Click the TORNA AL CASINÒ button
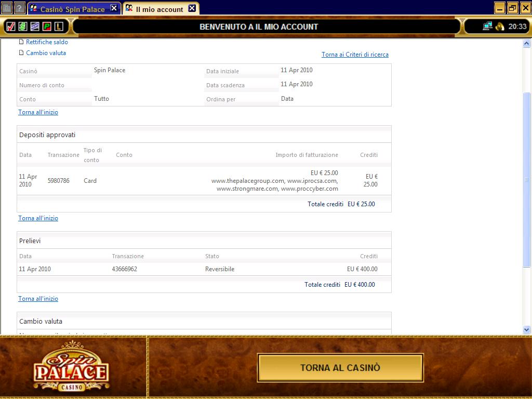The image size is (532, 399). pyautogui.click(x=340, y=368)
